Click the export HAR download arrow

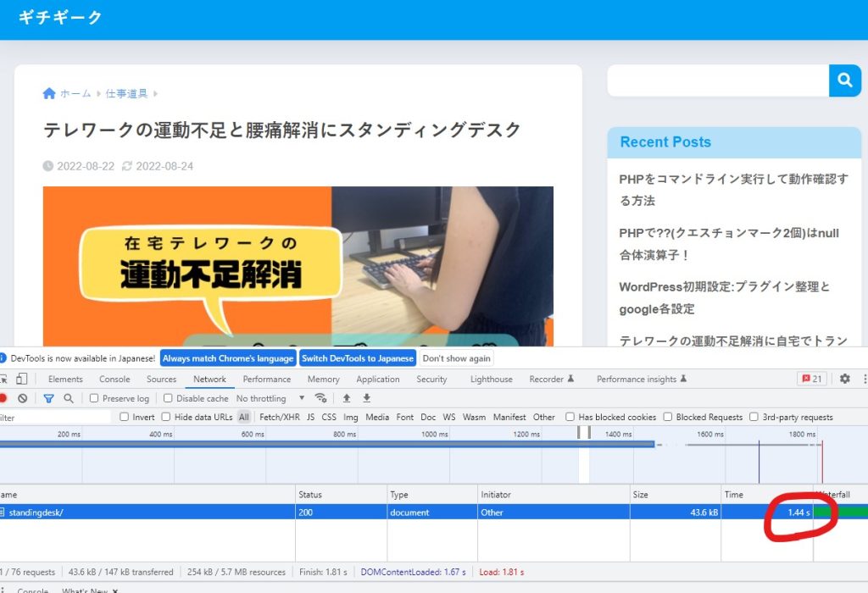coord(367,398)
